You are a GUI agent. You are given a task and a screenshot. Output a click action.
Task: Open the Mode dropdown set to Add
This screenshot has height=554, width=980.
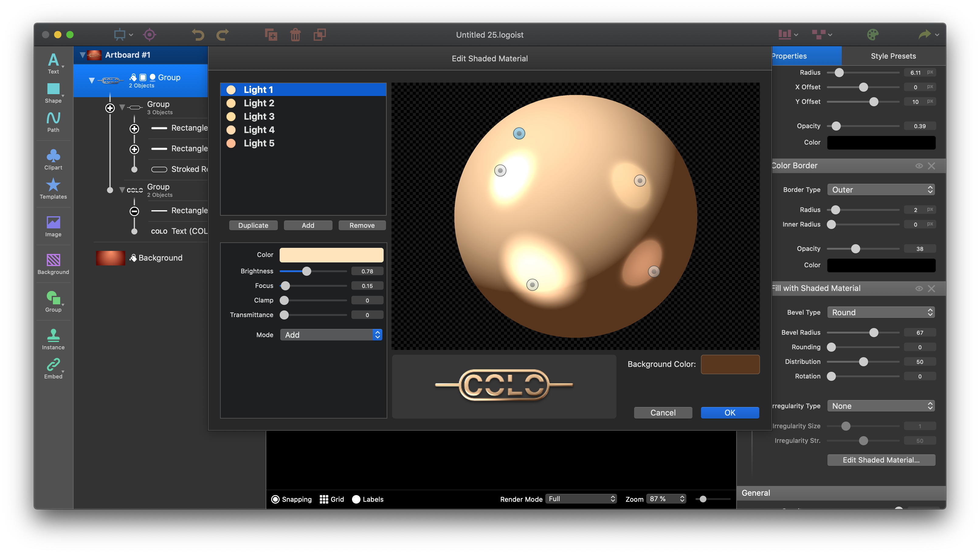coord(331,335)
